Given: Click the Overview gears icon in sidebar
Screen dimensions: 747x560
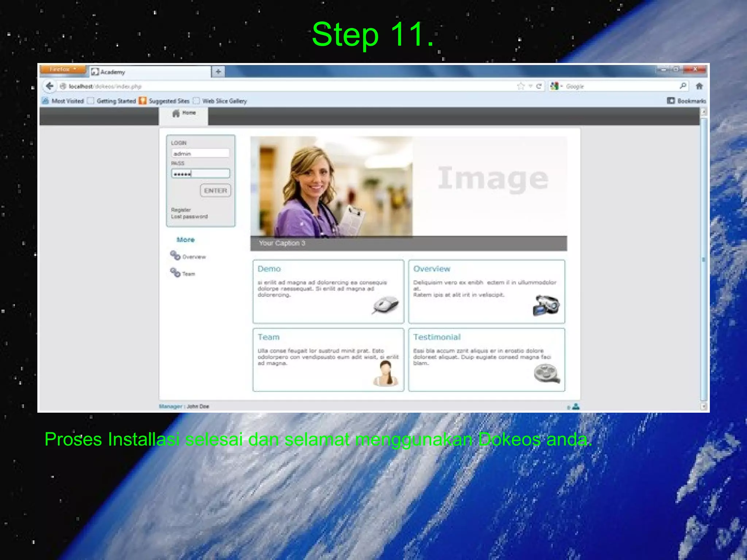Looking at the screenshot, I should [175, 256].
